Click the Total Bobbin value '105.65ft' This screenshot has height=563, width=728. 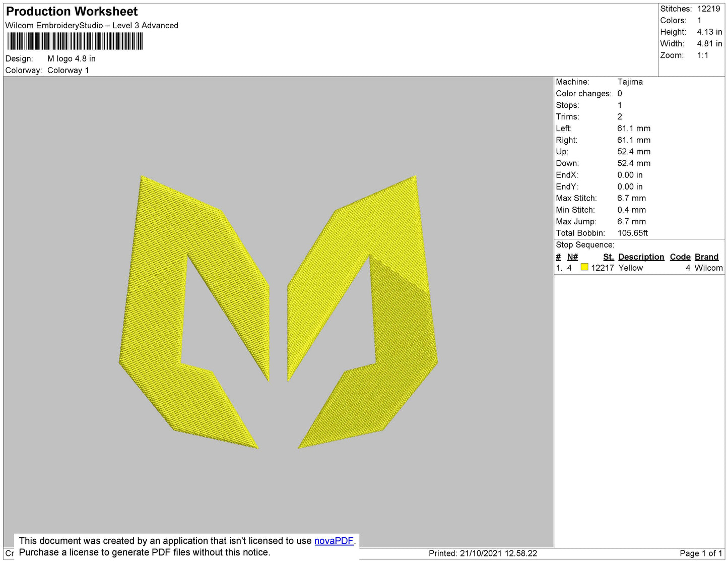pos(632,233)
